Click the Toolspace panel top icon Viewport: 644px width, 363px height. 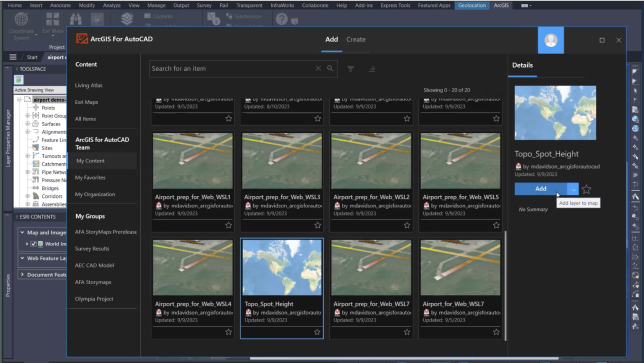tap(18, 80)
